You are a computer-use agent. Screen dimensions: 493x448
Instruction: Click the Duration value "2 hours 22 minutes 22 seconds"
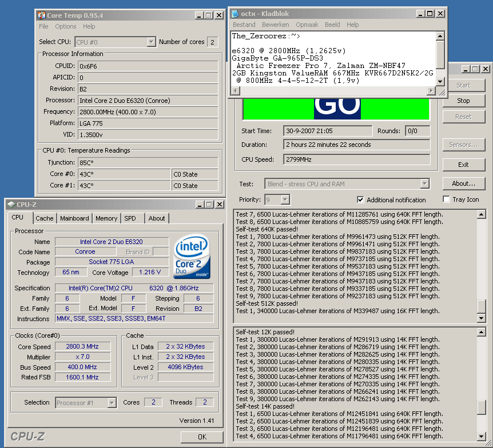pos(357,145)
